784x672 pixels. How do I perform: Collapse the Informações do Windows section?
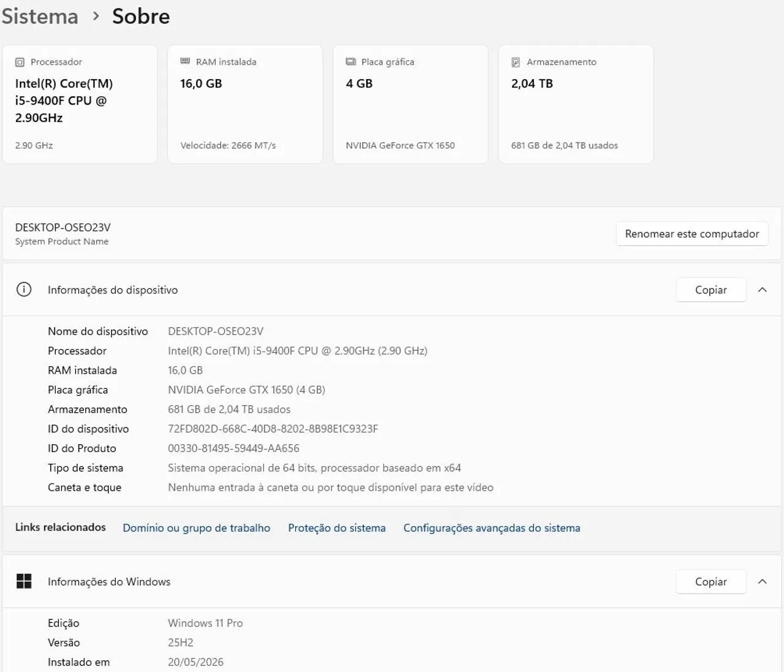[763, 581]
